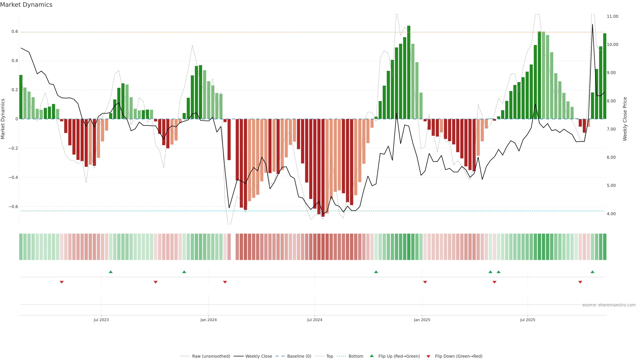The height and width of the screenshot is (362, 644).
Task: Click the Weekly Close Price axis title
Action: click(625, 119)
